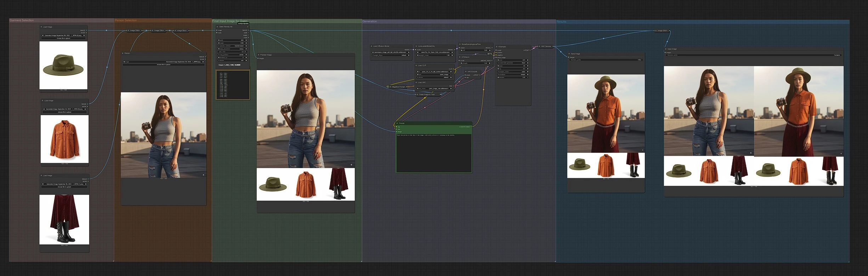Collapse the Load Image node showing the skirt and boots
This screenshot has height=276, width=868.
pyautogui.click(x=41, y=176)
